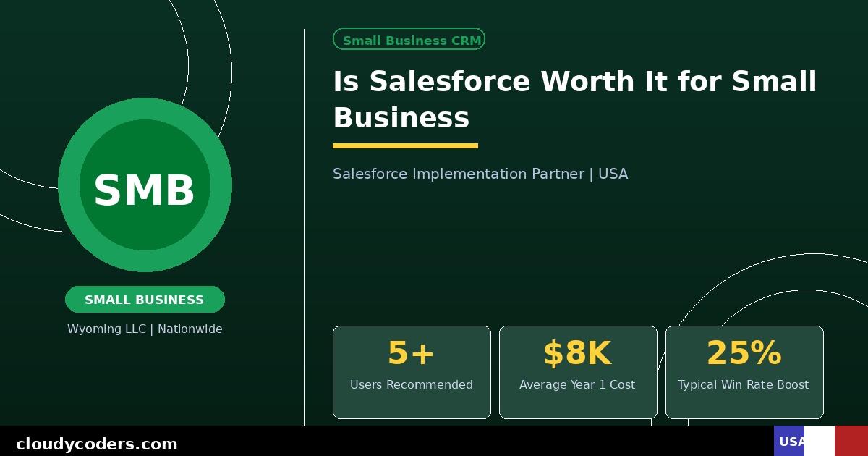Click the Is Salesforce Worth It headline
Viewport: 868px width, 456px height.
point(574,99)
